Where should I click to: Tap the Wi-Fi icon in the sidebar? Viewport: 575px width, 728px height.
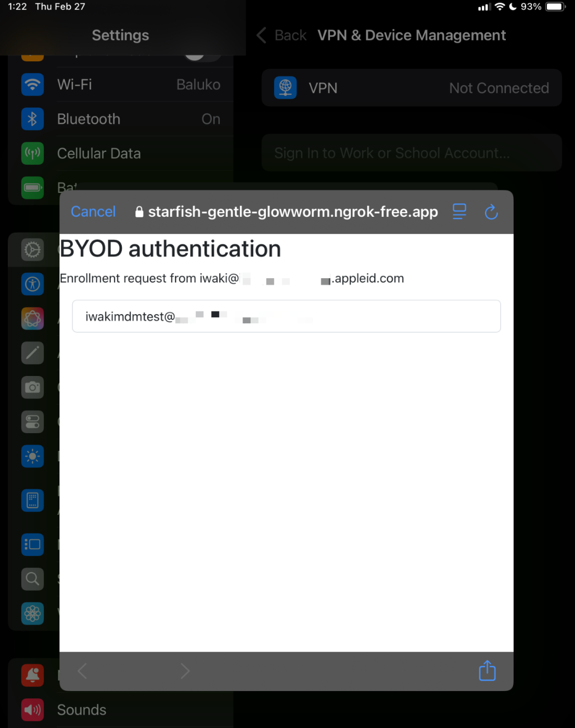pos(32,84)
